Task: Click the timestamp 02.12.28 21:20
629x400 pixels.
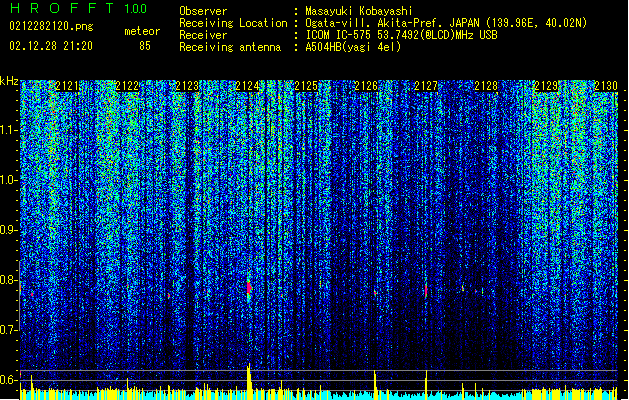Action: coord(51,46)
